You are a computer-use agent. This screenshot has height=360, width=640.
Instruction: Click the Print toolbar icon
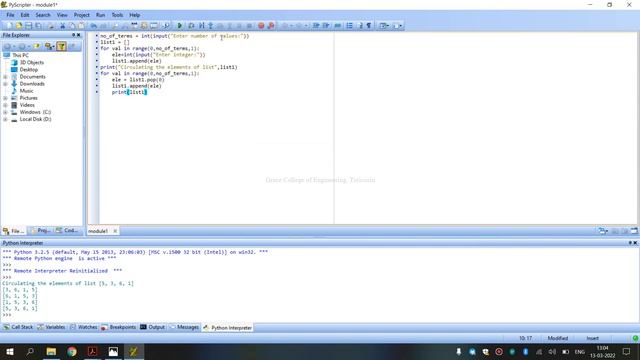pyautogui.click(x=51, y=26)
